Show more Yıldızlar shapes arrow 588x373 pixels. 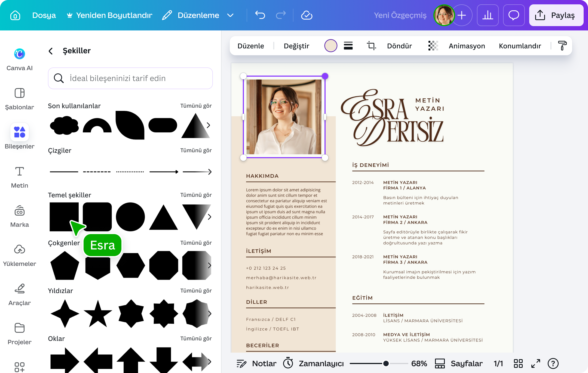pyautogui.click(x=209, y=313)
